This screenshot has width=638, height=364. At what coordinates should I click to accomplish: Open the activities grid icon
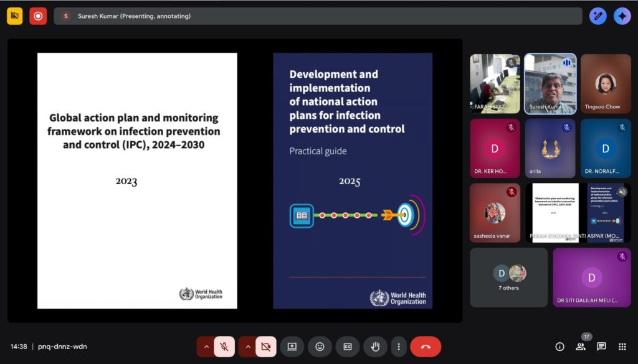[x=622, y=347]
